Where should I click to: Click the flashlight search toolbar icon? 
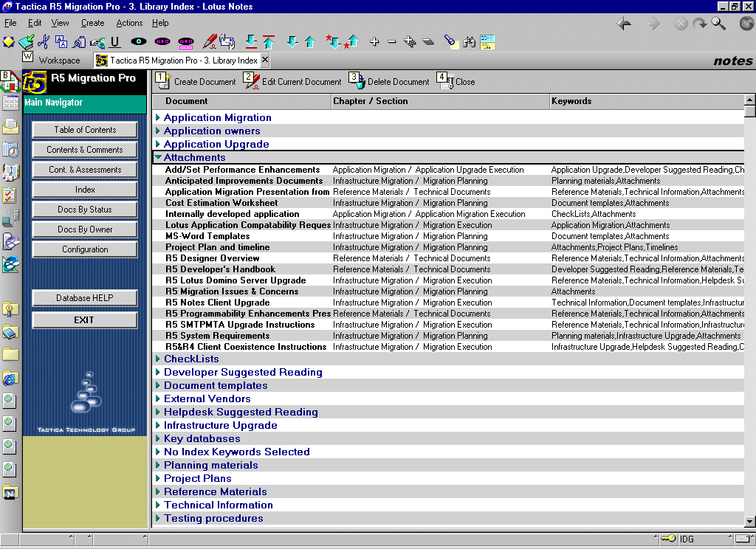coord(451,42)
